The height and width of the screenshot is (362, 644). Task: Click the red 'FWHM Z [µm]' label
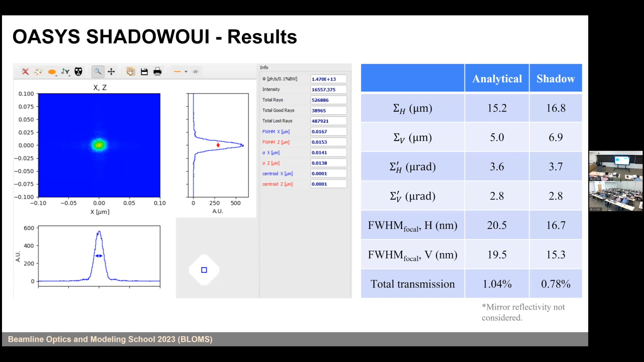[276, 142]
